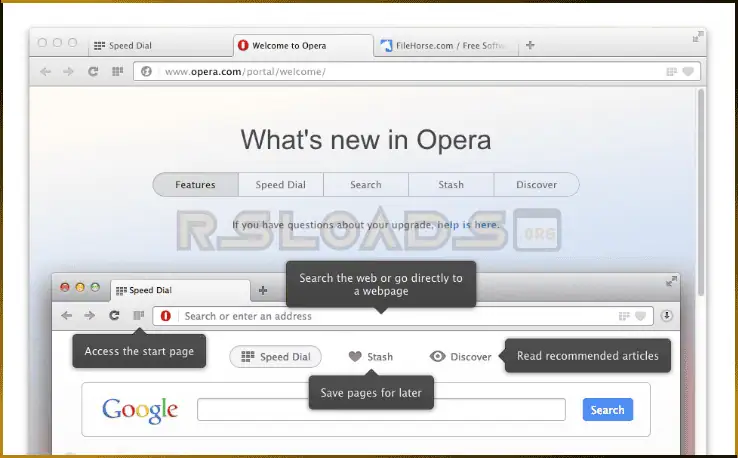
Task: Select the Discover pill on welcome page
Action: coord(537,185)
